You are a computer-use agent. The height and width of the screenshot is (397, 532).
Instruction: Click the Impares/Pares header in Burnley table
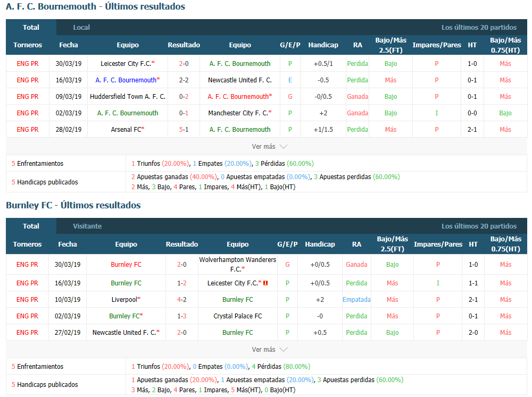tap(438, 244)
